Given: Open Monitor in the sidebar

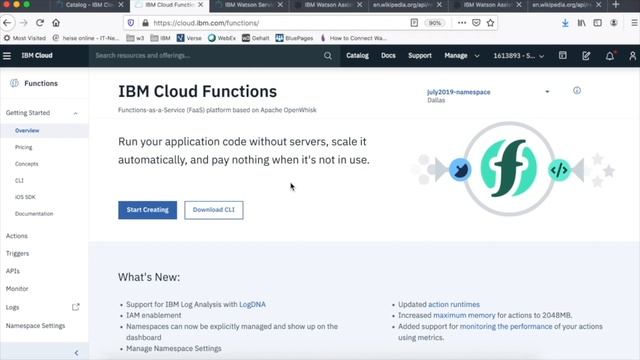Looking at the screenshot, I should 17,289.
